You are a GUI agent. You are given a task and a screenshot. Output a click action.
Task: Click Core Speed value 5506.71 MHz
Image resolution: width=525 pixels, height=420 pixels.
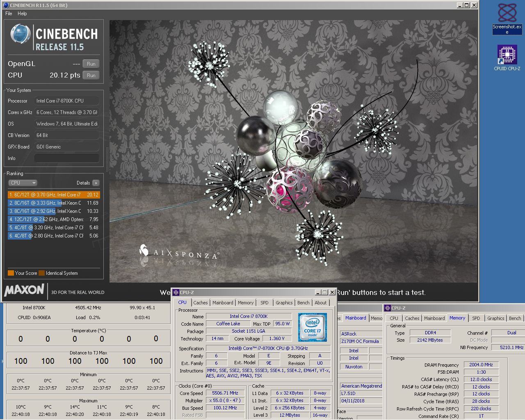(225, 393)
